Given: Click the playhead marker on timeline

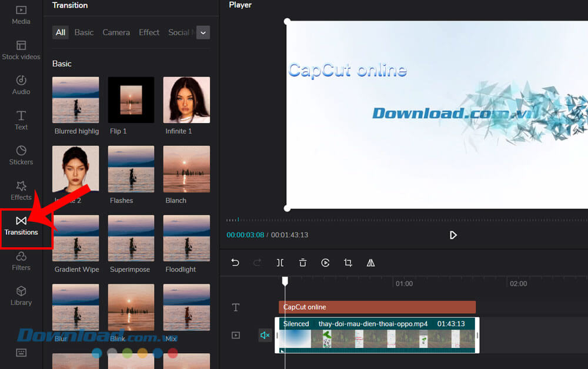Looking at the screenshot, I should pyautogui.click(x=285, y=282).
